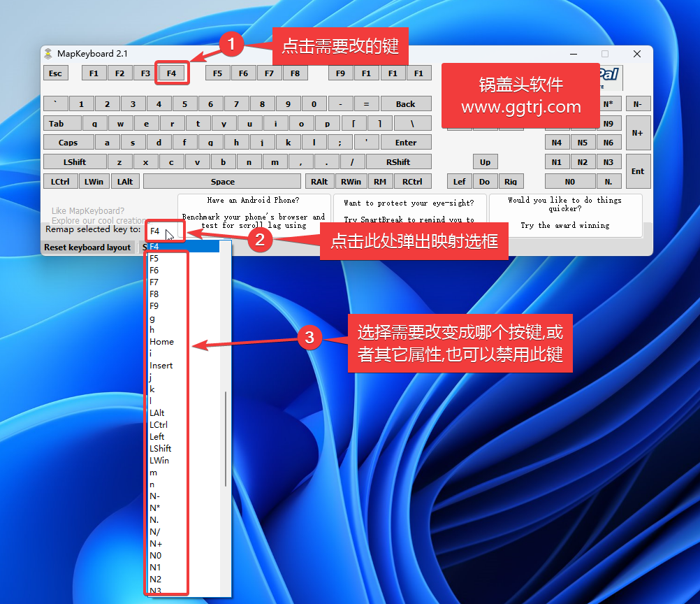
Task: Select the RCtrl key
Action: click(412, 182)
